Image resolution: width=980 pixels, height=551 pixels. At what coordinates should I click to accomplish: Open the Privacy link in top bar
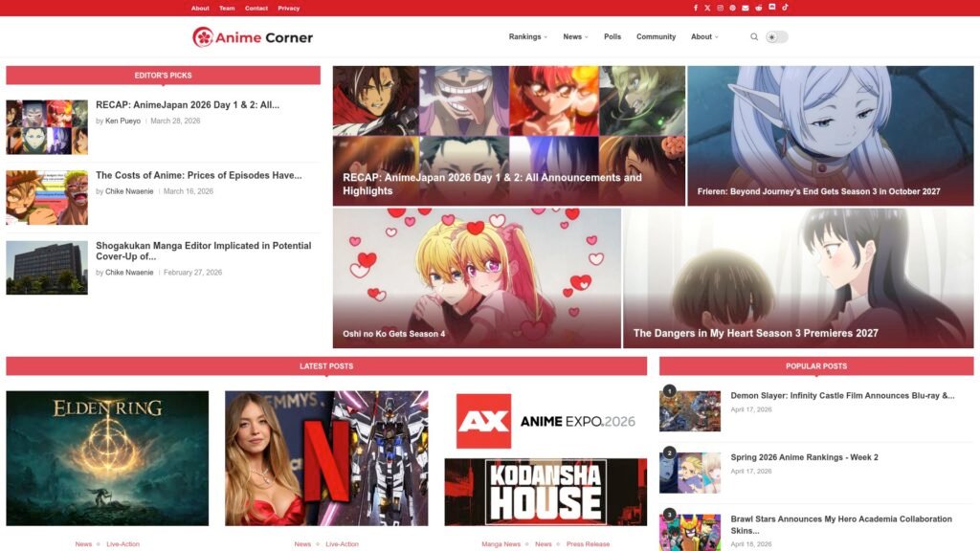pos(288,8)
